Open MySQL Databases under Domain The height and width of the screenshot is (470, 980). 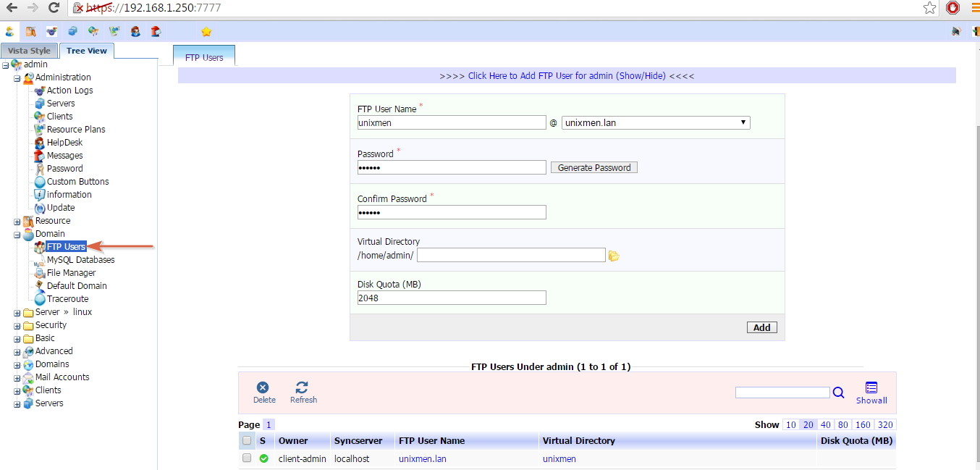point(80,260)
